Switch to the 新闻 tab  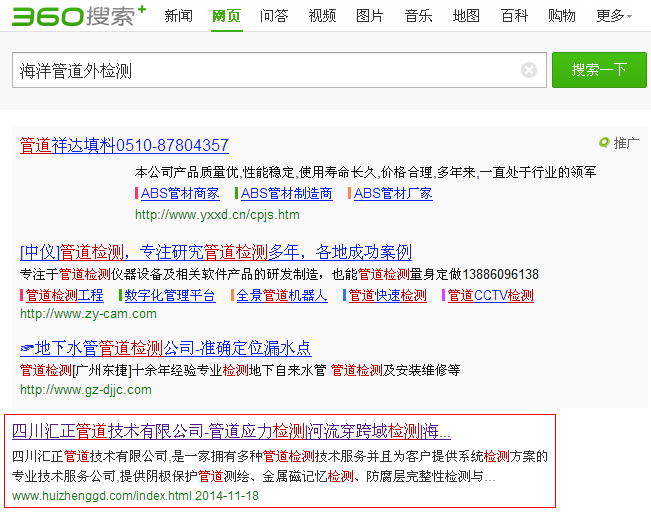tap(179, 16)
